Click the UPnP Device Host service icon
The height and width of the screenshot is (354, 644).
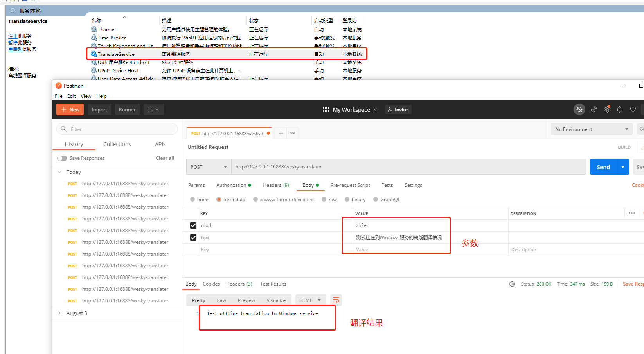pos(94,70)
